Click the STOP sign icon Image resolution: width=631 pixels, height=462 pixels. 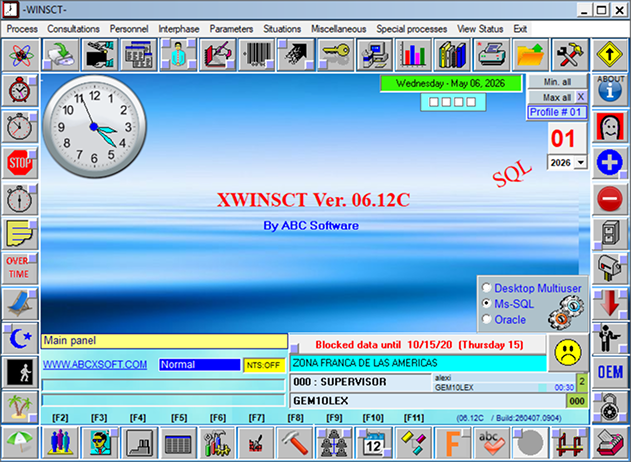coord(20,163)
